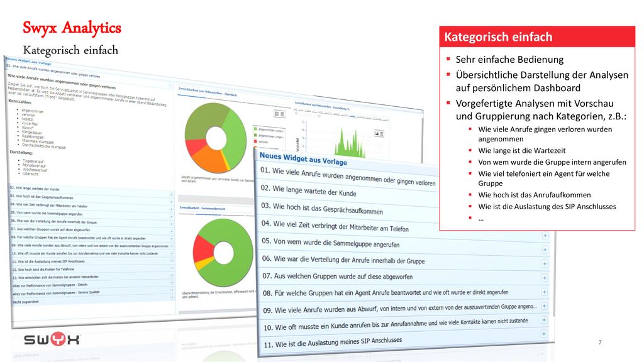Click red 'Kategorisch einfach' box header

pos(537,36)
